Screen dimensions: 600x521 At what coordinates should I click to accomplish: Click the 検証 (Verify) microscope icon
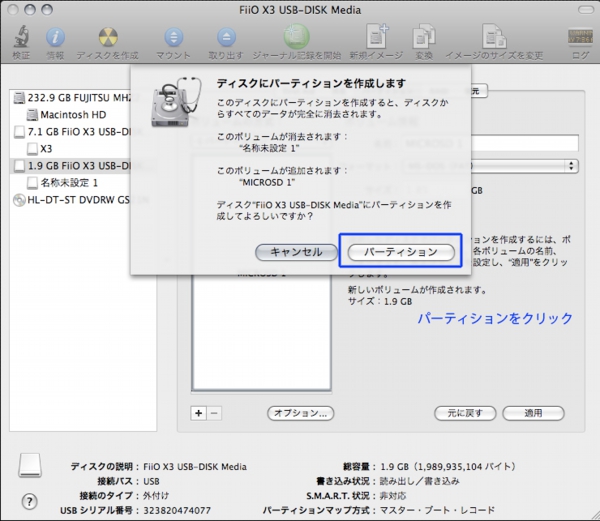click(21, 38)
